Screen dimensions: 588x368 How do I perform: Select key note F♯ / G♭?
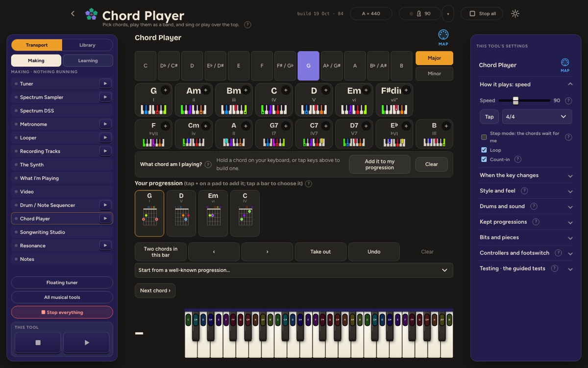(x=285, y=66)
